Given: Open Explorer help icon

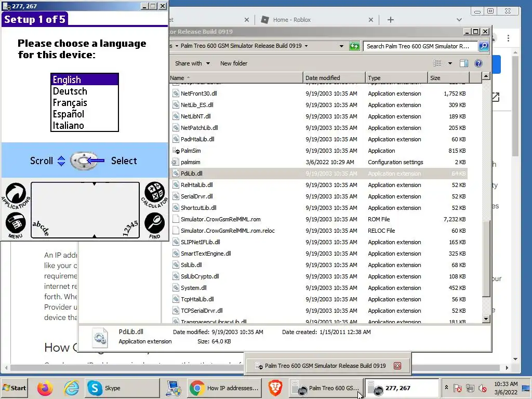Looking at the screenshot, I should [x=478, y=63].
